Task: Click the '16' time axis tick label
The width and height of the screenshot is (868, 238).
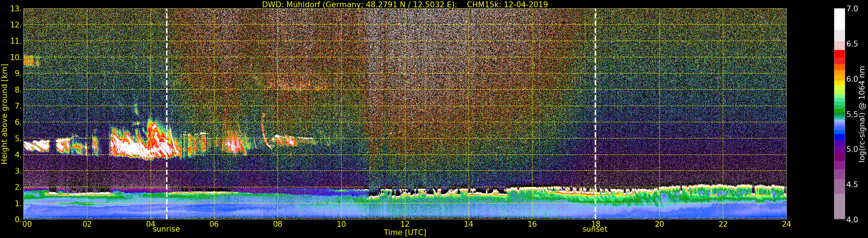Action: click(532, 224)
